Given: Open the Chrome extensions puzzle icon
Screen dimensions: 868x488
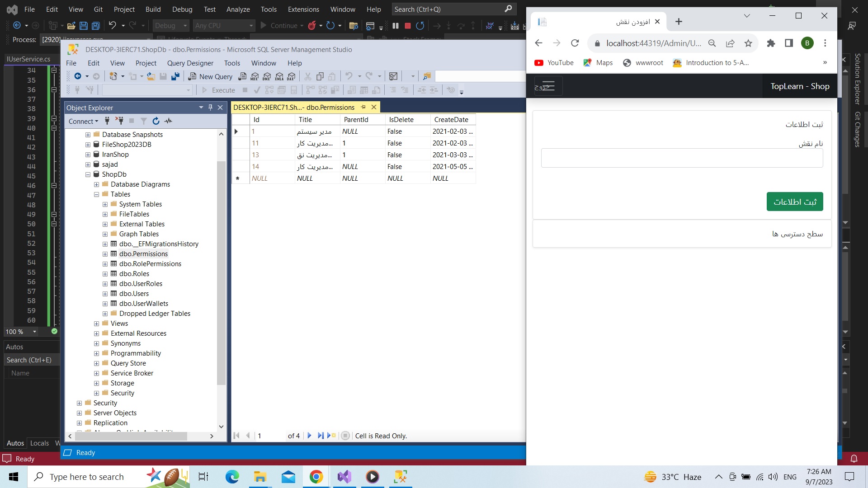Looking at the screenshot, I should [771, 43].
